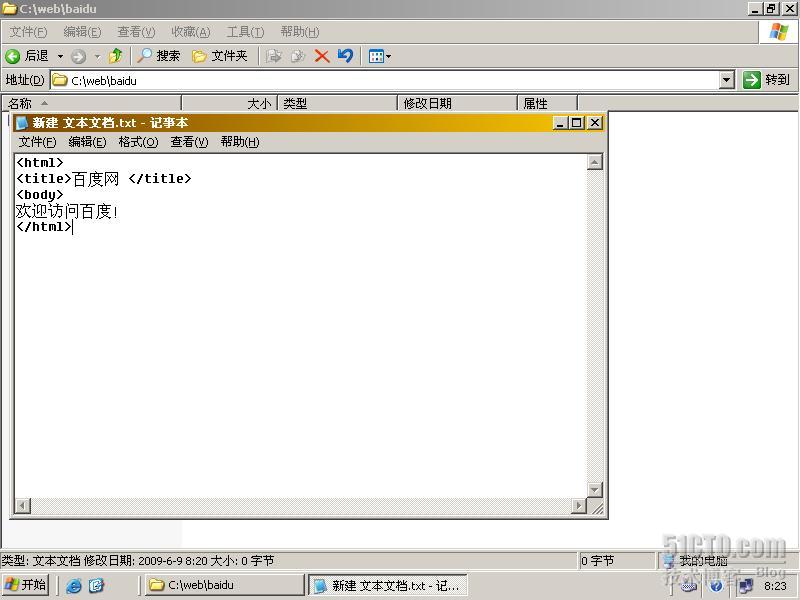Screen dimensions: 800x600
Task: Sort by the 属性 column header
Action: click(x=547, y=103)
